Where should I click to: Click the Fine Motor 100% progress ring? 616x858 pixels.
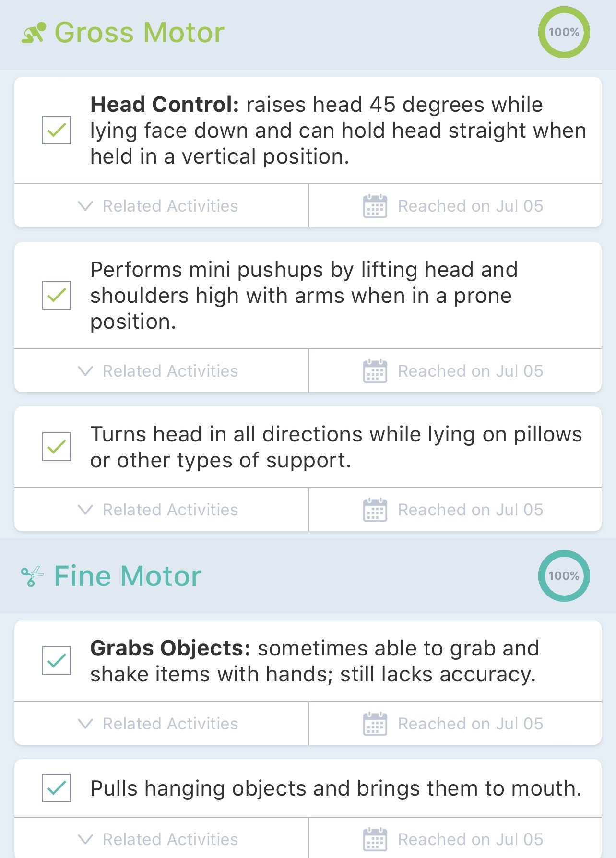tap(564, 576)
